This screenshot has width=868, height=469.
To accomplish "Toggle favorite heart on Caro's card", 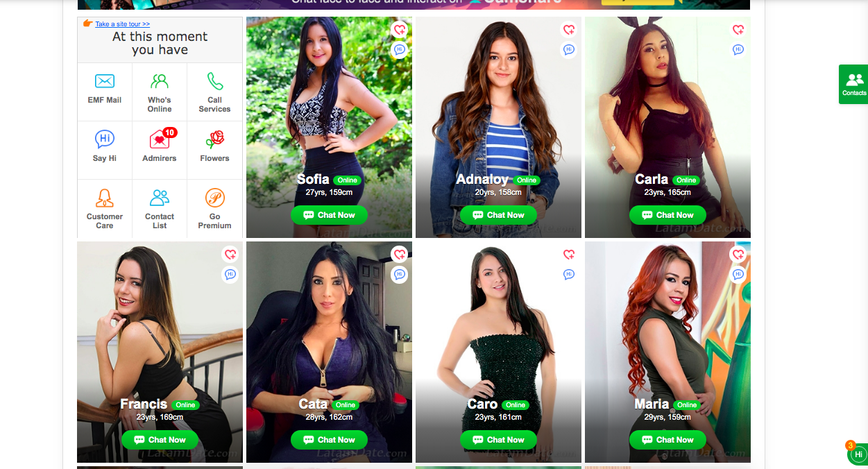I will pos(569,255).
